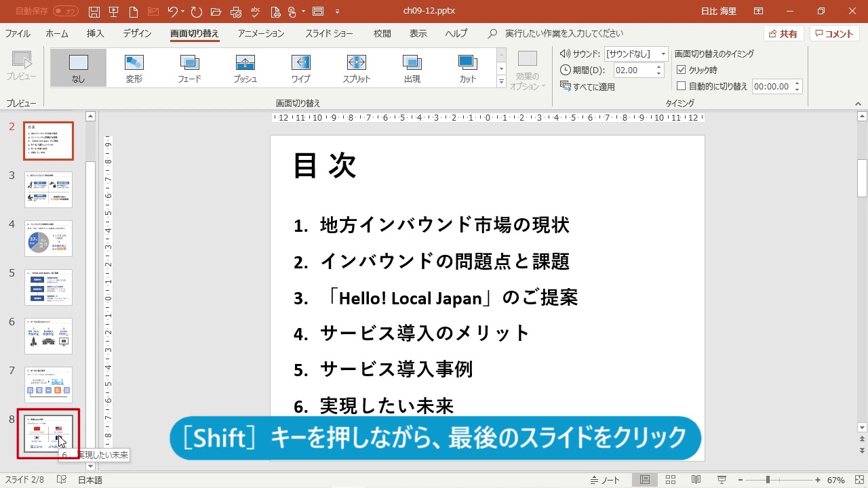Select the なし (None) transition

(x=79, y=68)
